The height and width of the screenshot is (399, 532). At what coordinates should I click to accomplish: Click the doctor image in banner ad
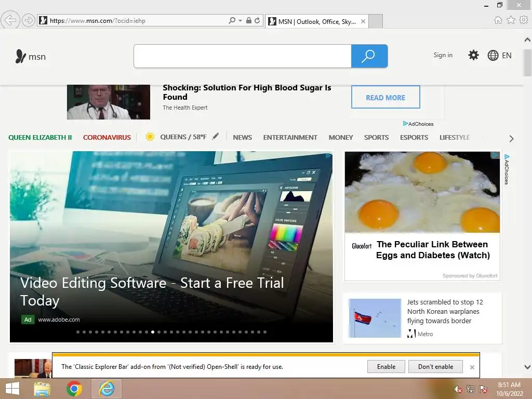109,102
